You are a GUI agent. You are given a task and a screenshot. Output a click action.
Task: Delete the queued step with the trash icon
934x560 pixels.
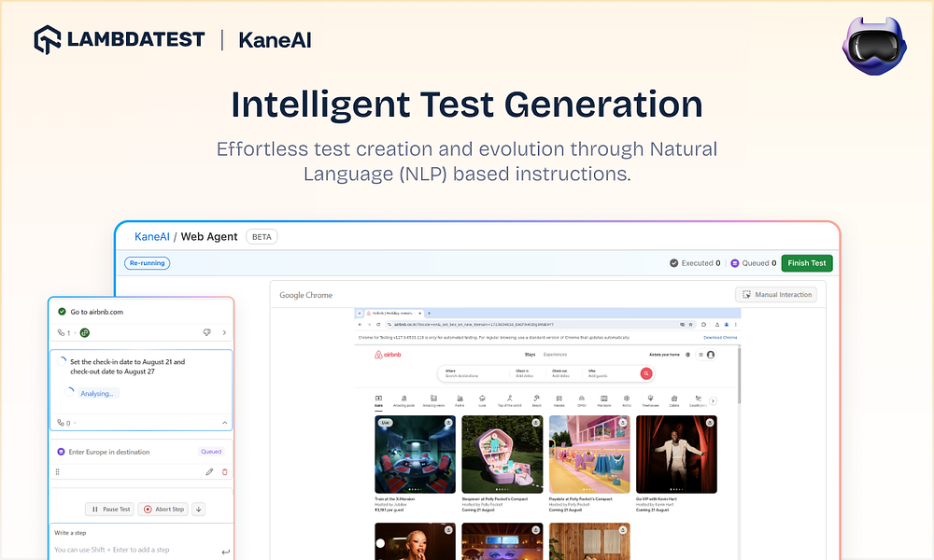(224, 472)
